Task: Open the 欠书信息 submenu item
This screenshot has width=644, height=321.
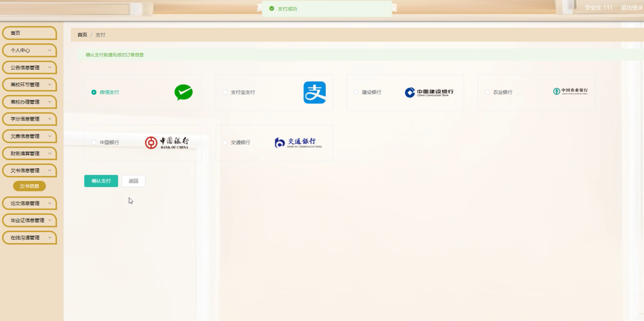Action: click(x=29, y=186)
